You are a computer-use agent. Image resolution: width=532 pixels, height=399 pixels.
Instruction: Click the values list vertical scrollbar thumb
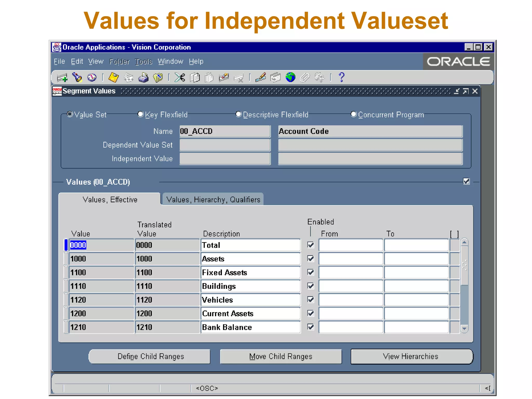464,266
